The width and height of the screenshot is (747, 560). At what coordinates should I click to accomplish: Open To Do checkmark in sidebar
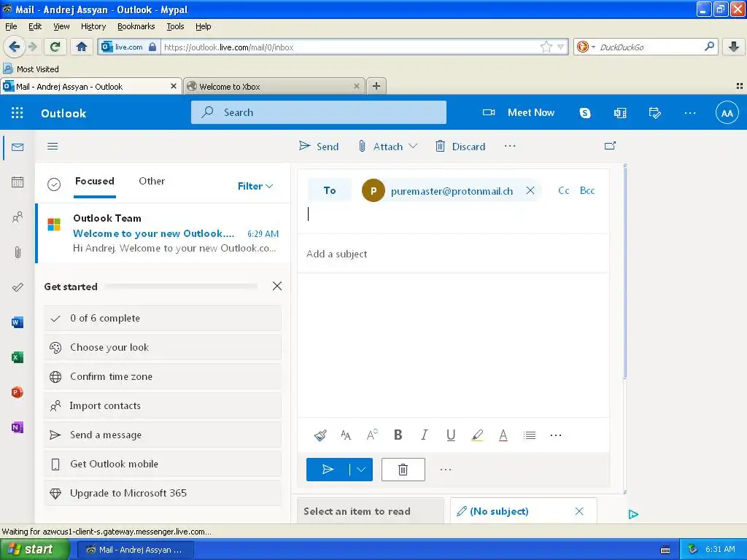pyautogui.click(x=18, y=287)
